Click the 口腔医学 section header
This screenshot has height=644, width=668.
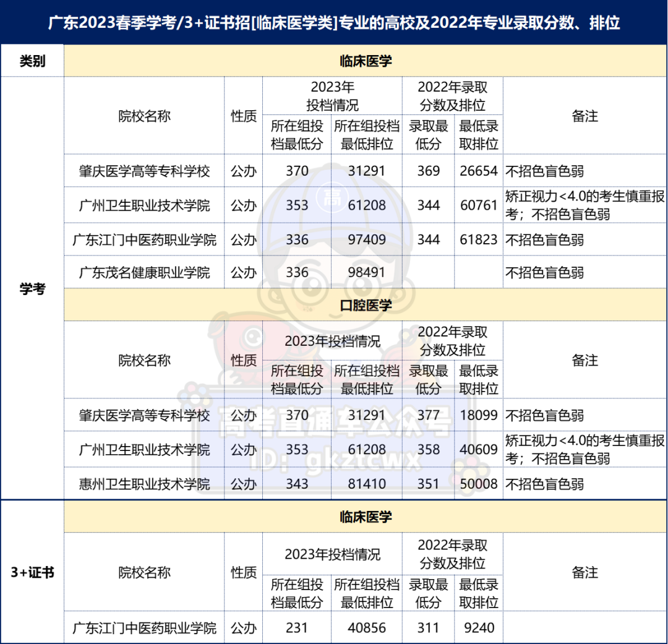[x=366, y=304]
